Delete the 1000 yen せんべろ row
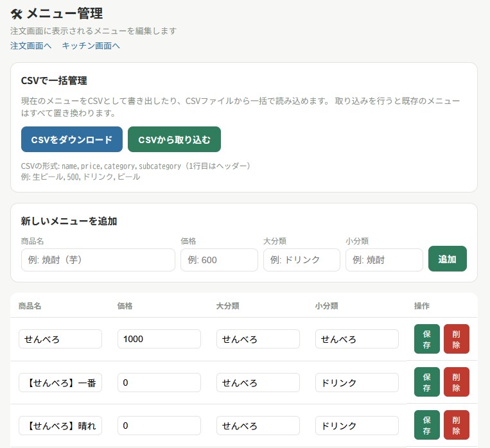Screen dimensions: 490x448 tap(456, 339)
